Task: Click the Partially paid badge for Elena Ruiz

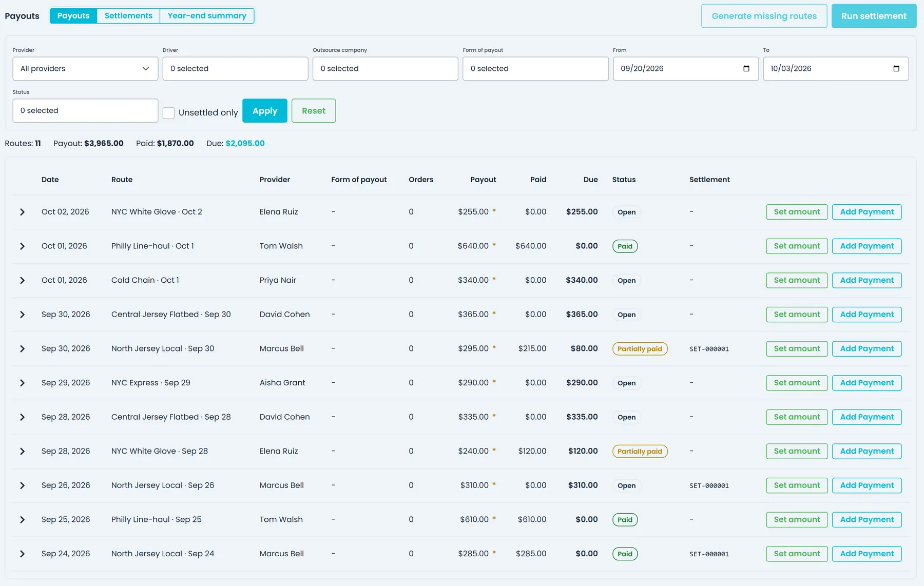Action: 640,452
